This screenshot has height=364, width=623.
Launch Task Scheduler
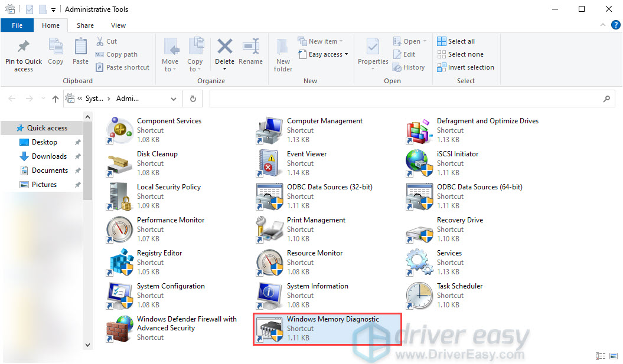pos(459,286)
